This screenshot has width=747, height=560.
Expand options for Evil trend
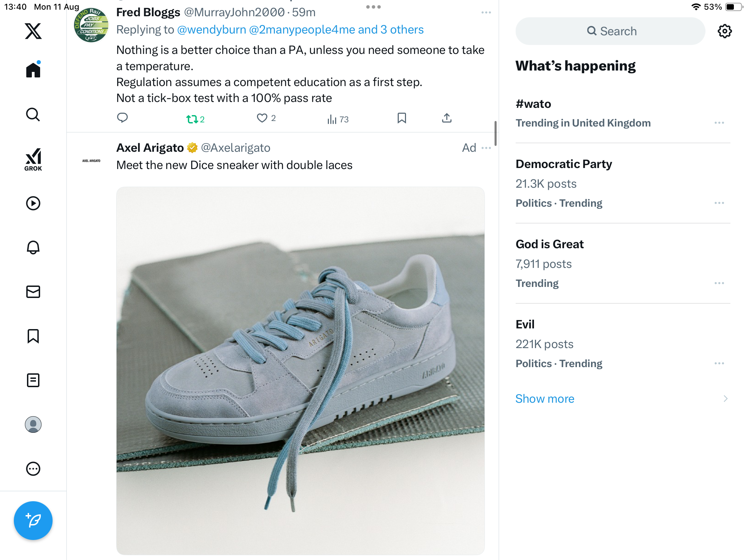tap(719, 363)
